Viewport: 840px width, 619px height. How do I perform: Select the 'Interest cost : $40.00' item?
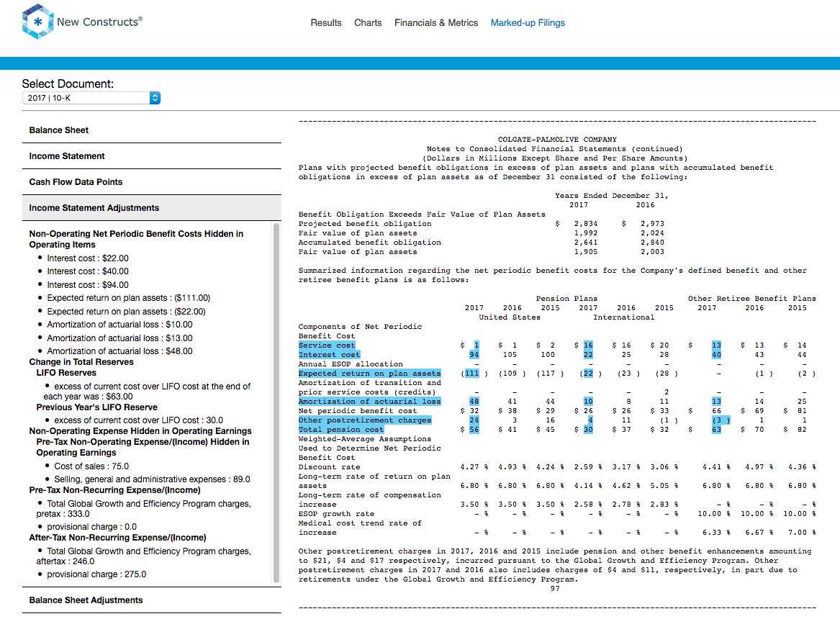[88, 271]
